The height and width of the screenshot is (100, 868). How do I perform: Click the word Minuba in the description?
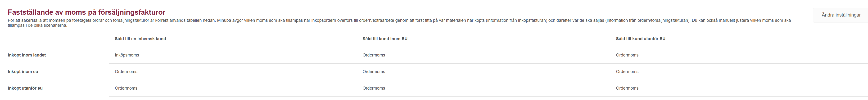[224, 21]
